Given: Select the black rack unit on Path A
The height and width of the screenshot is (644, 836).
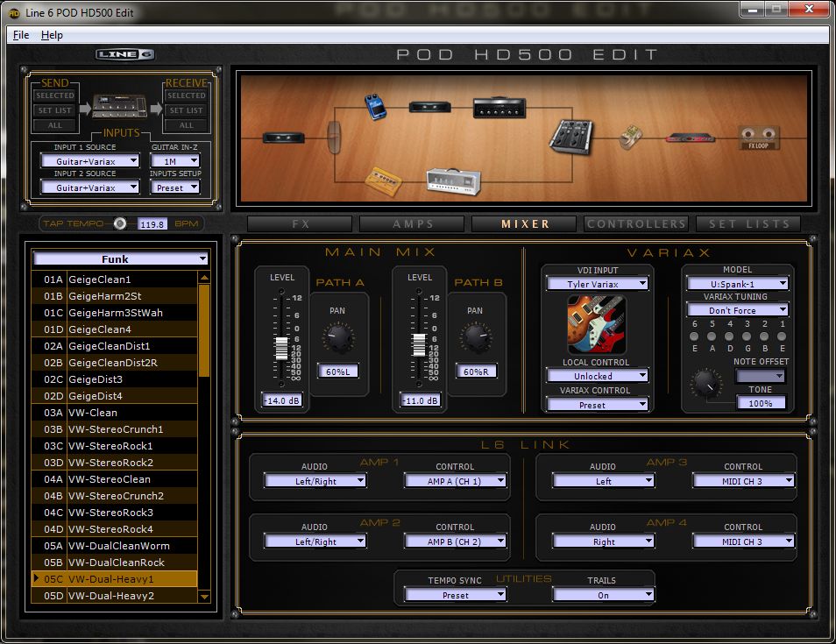Looking at the screenshot, I should pyautogui.click(x=429, y=107).
